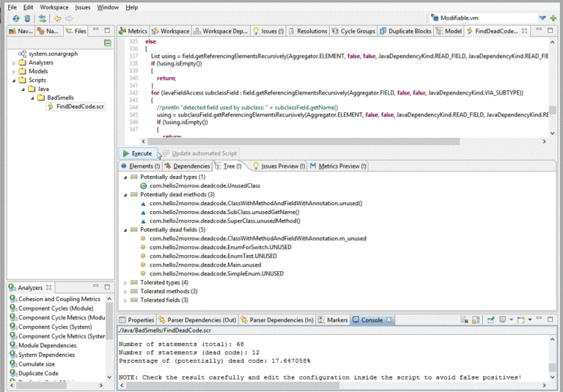Click Update automated Script button

pos(199,153)
